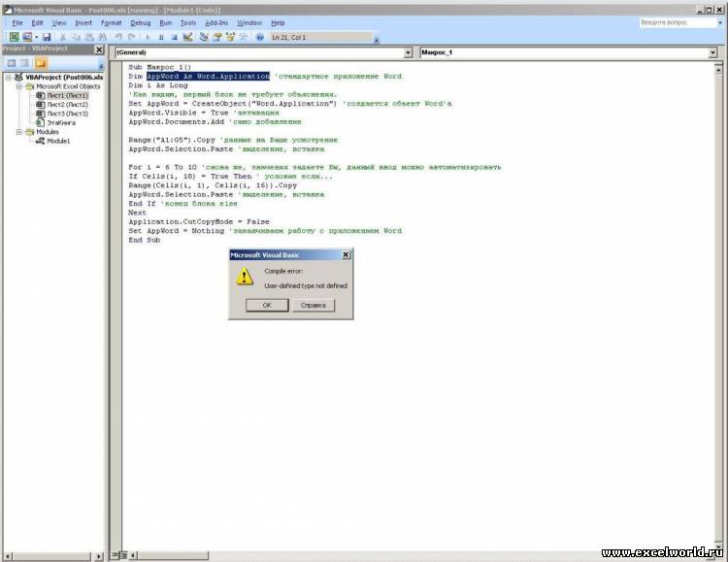The width and height of the screenshot is (728, 562).
Task: Click the Undo arrow icon
Action: (118, 37)
